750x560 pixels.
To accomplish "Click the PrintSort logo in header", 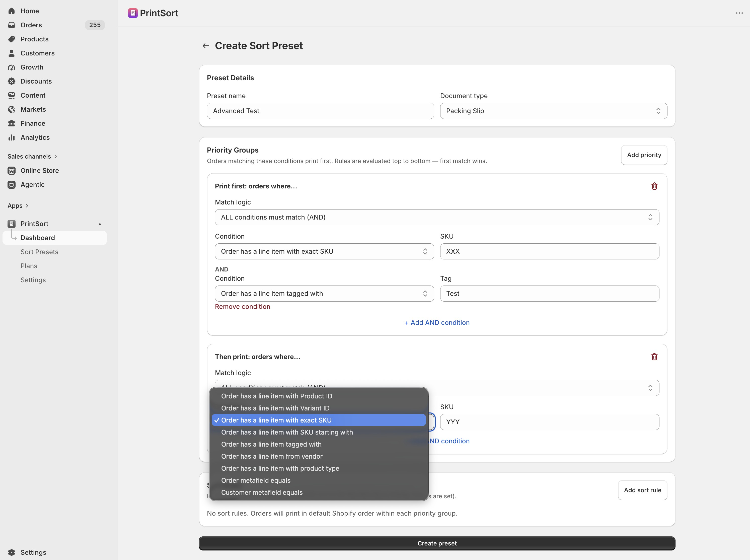I will pos(132,13).
